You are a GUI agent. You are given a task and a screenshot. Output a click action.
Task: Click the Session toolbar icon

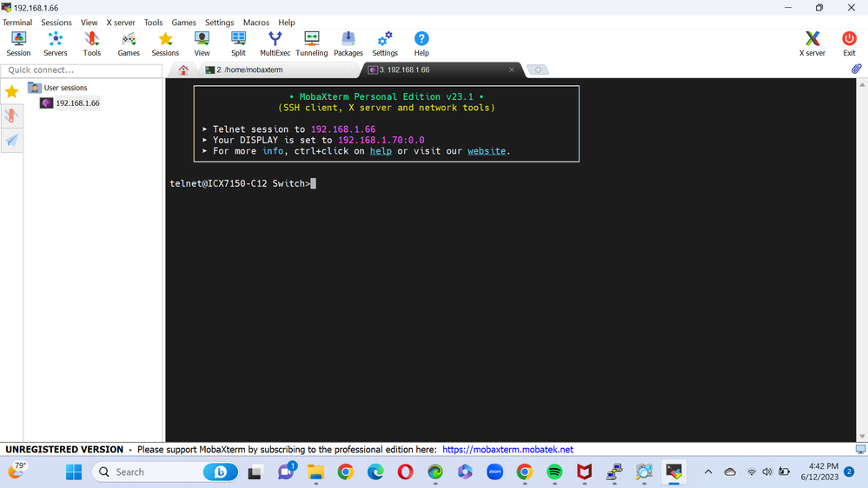[x=18, y=43]
